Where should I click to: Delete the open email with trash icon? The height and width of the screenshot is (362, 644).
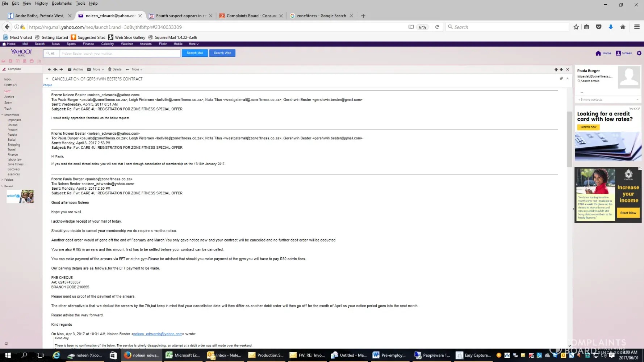pos(114,70)
